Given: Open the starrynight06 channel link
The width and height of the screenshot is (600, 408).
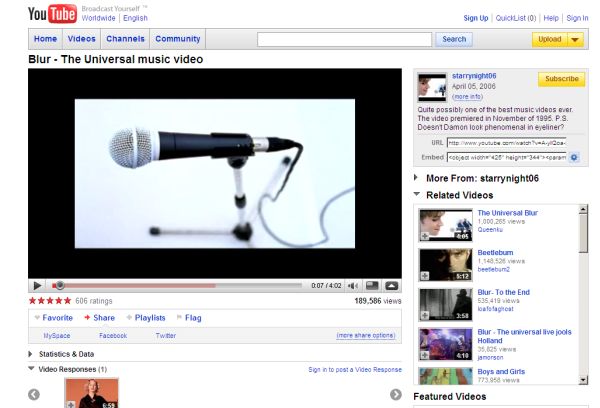Looking at the screenshot, I should [474, 76].
